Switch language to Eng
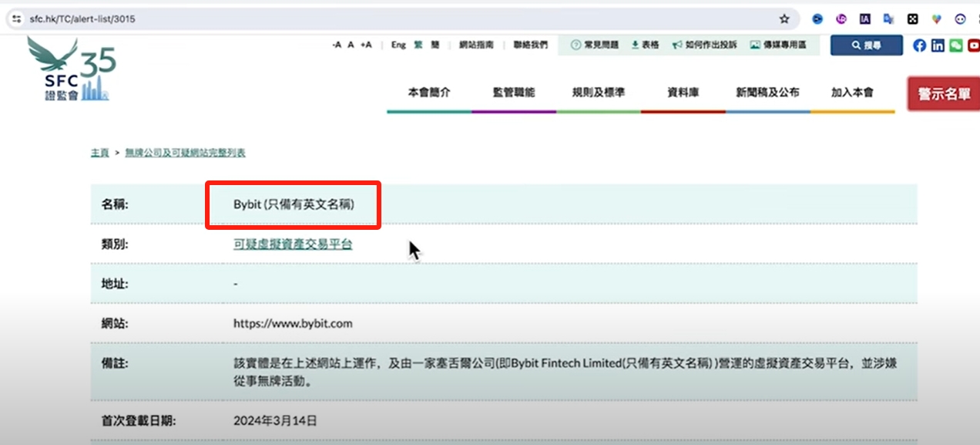This screenshot has width=980, height=445. coord(398,45)
